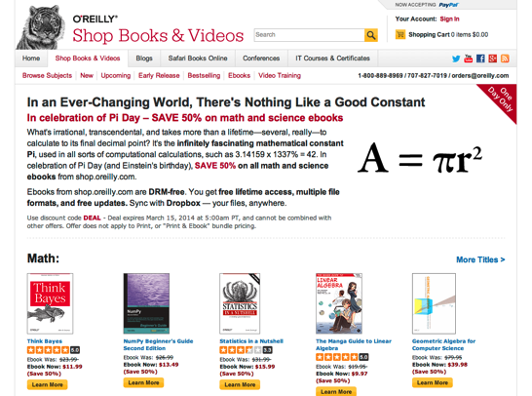Open the Think Bayes book cover thumbnail
The image size is (532, 396).
pos(51,303)
